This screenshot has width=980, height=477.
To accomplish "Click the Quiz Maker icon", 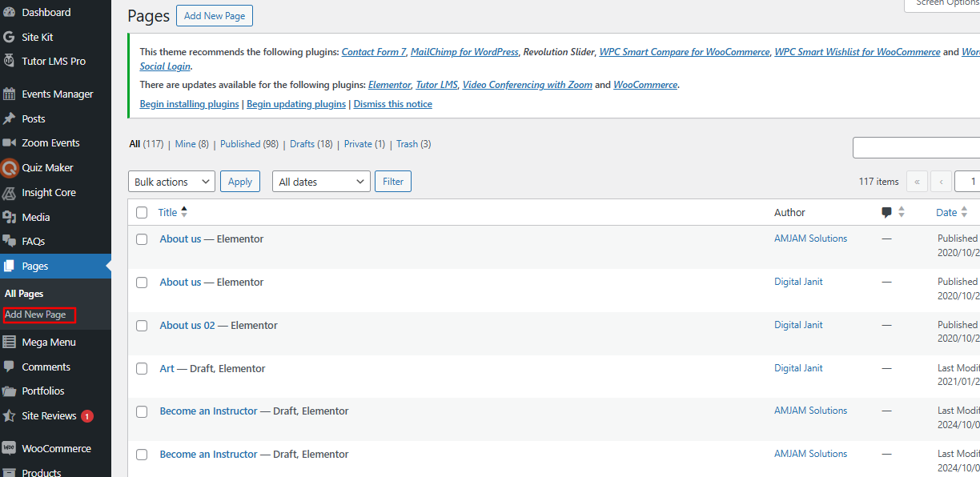I will 10,168.
